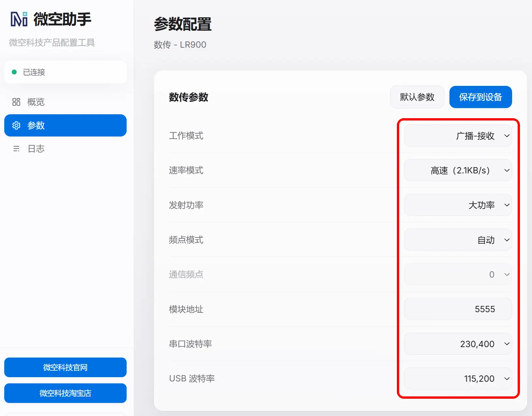Expand the USB 波特率 dropdown showing 115,200
The height and width of the screenshot is (416, 532).
(458, 378)
